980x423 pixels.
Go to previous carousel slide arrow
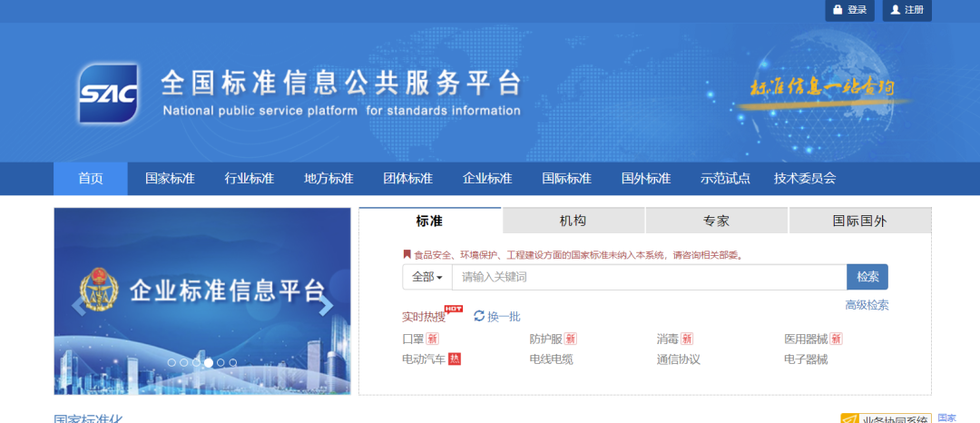point(79,306)
